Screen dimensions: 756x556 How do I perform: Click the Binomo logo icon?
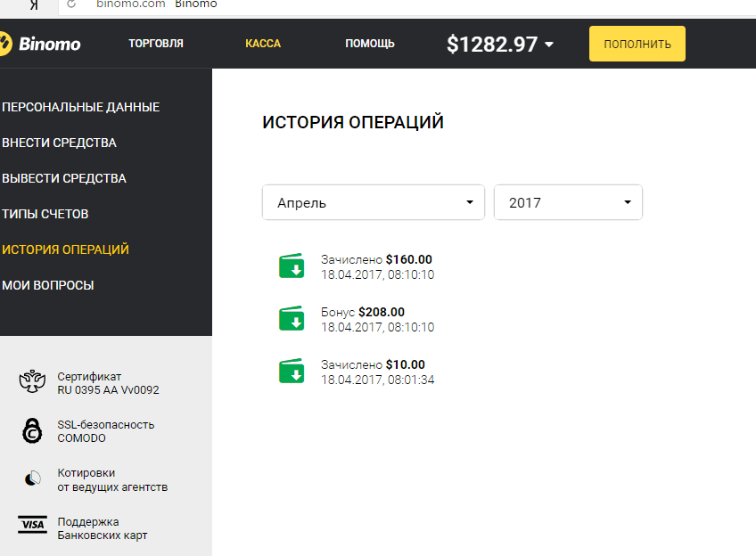5,43
